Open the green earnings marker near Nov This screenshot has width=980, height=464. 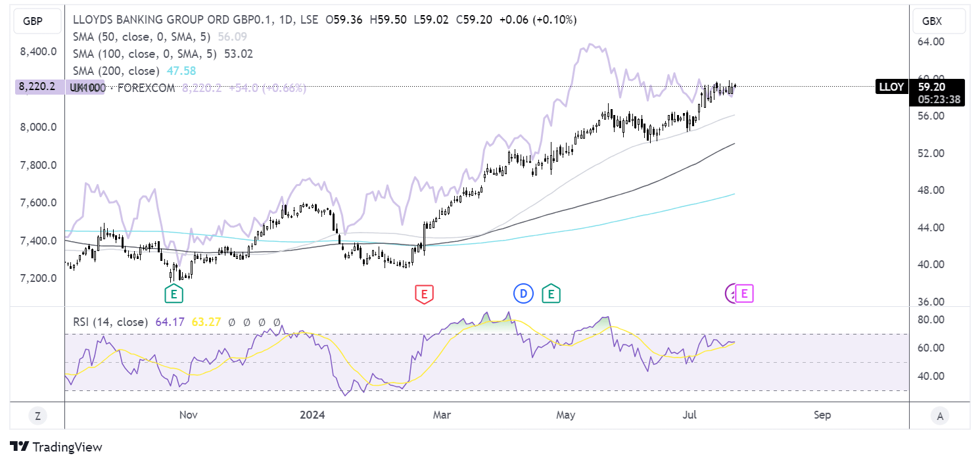pyautogui.click(x=174, y=294)
